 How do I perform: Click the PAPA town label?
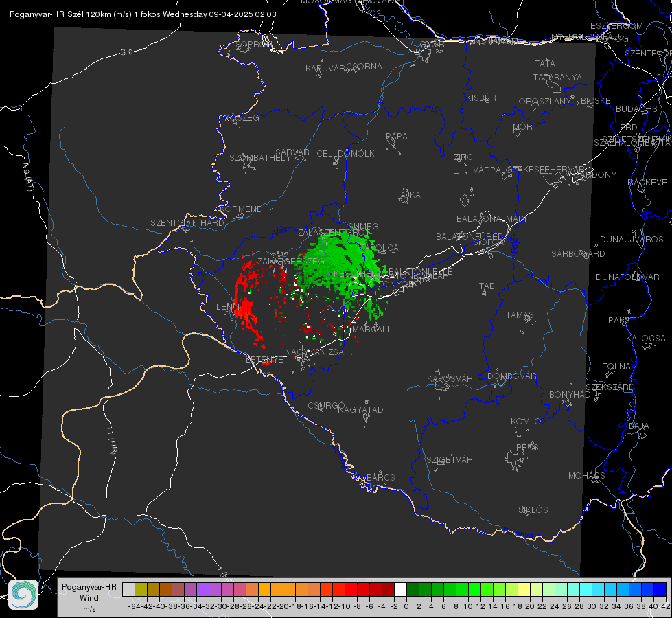pos(397,137)
